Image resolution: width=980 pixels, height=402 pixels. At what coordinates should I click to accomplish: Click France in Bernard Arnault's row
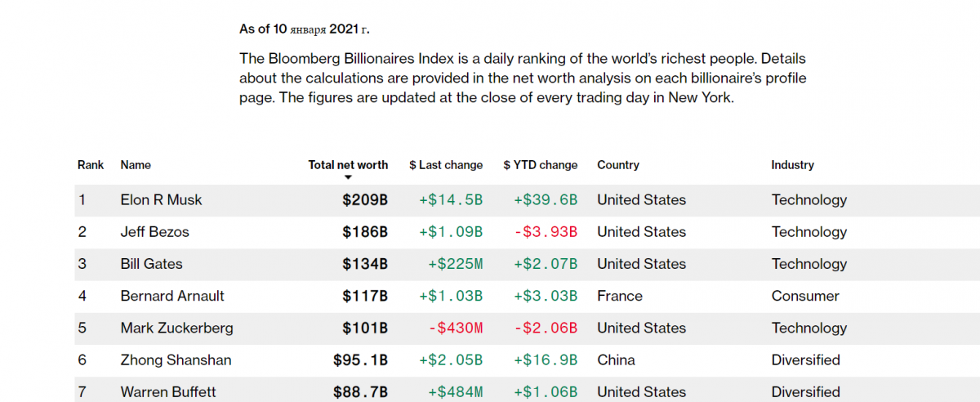pos(620,296)
